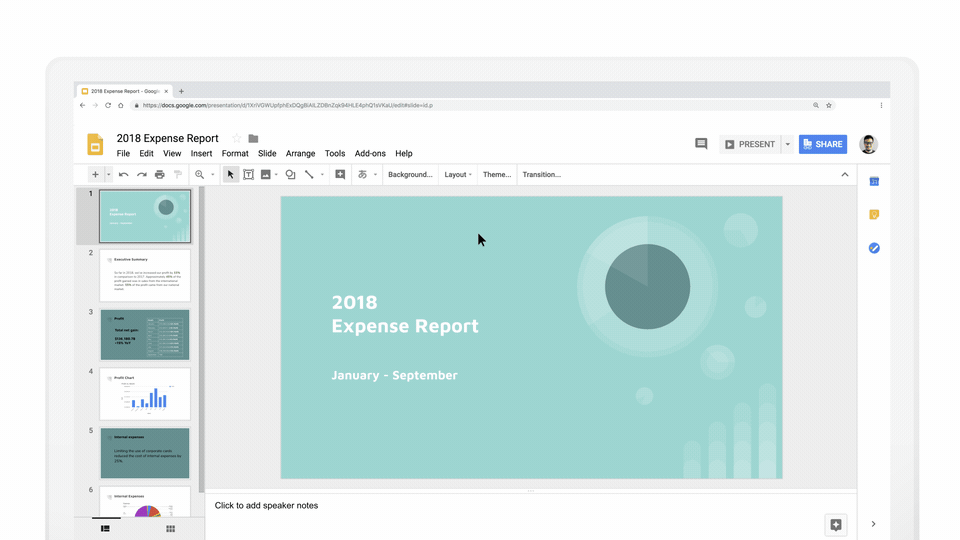Open the Insert menu
Viewport: 960px width, 540px height.
click(x=201, y=154)
